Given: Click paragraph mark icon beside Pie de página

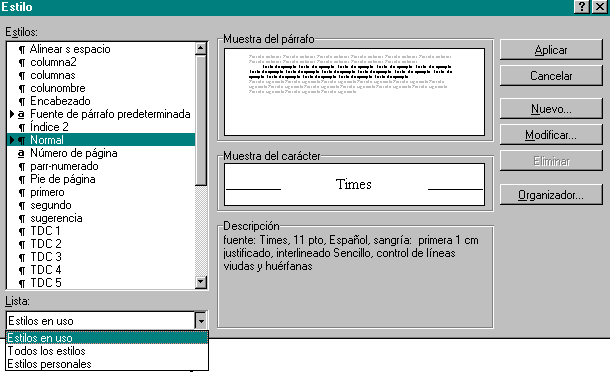Looking at the screenshot, I should (x=22, y=180).
